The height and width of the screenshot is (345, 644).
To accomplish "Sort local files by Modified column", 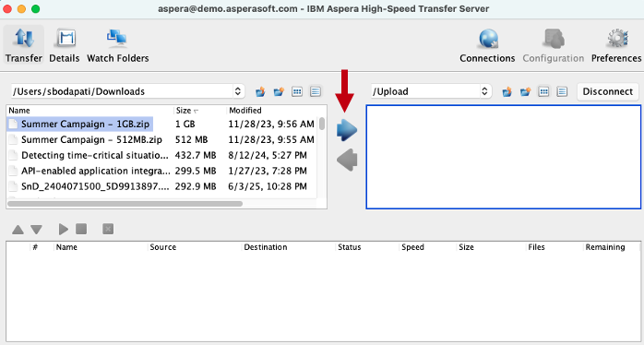I will (271, 110).
